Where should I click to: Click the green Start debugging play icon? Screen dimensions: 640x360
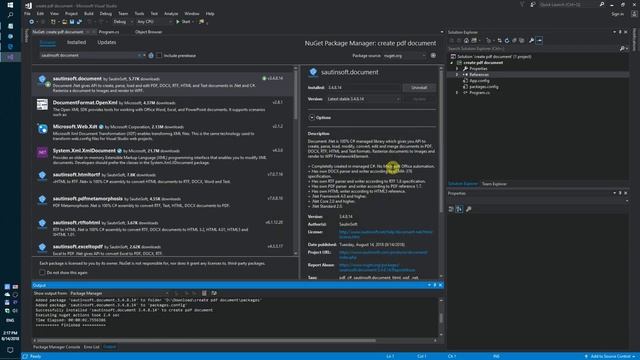178,22
